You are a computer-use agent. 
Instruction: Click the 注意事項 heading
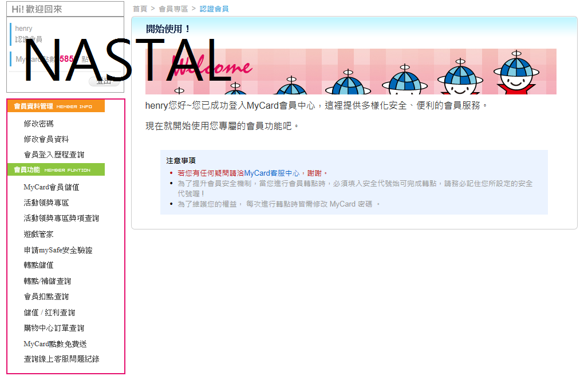point(181,161)
